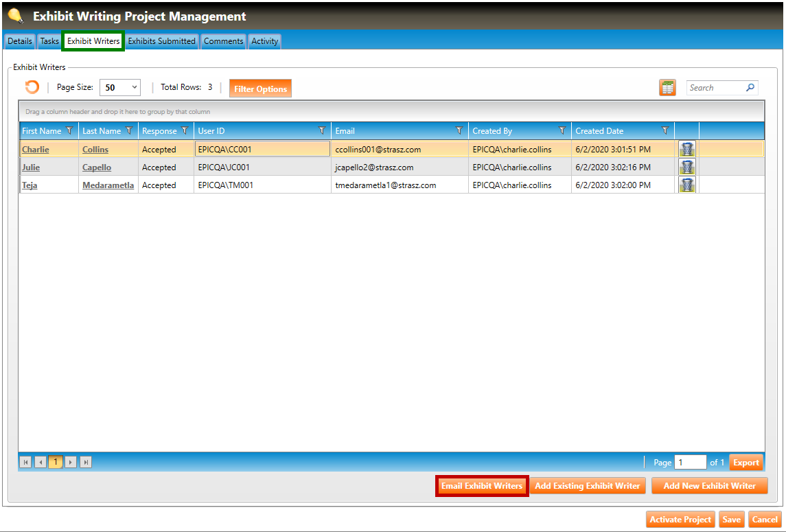Image resolution: width=786 pixels, height=532 pixels.
Task: Delete Charlie Collins row via trash icon
Action: [x=686, y=149]
